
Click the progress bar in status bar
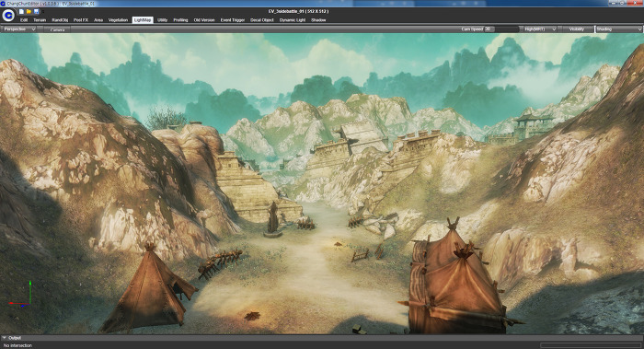click(591, 345)
